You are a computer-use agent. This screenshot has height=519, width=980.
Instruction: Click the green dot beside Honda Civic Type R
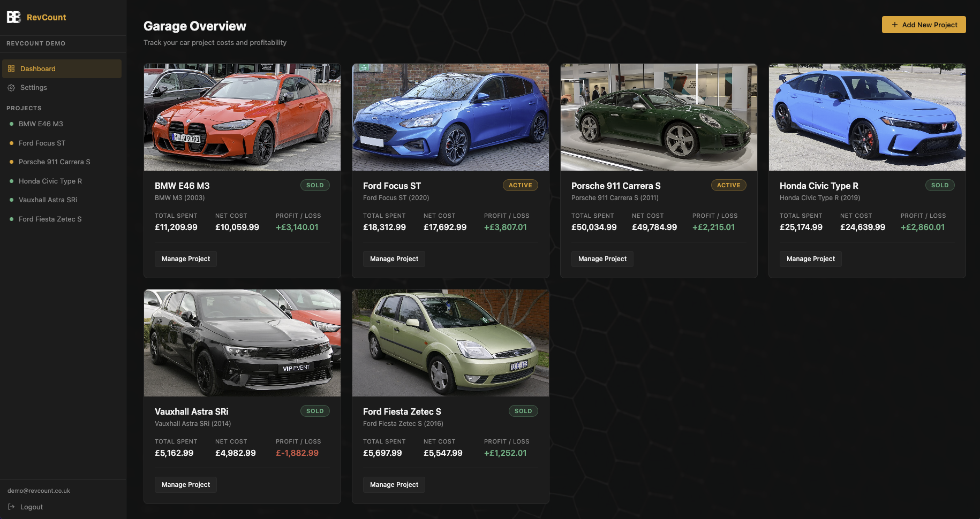(11, 181)
